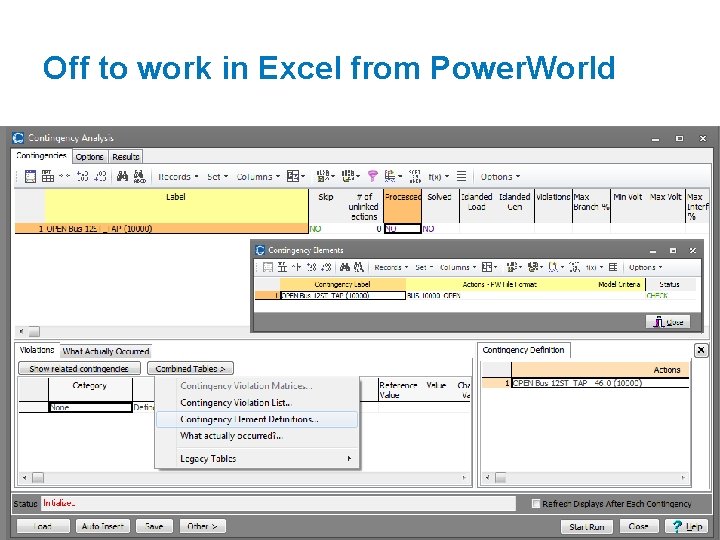Screen dimensions: 720x540
Task: Open Columns dropdown in Contingency Elements window
Action: click(x=458, y=267)
